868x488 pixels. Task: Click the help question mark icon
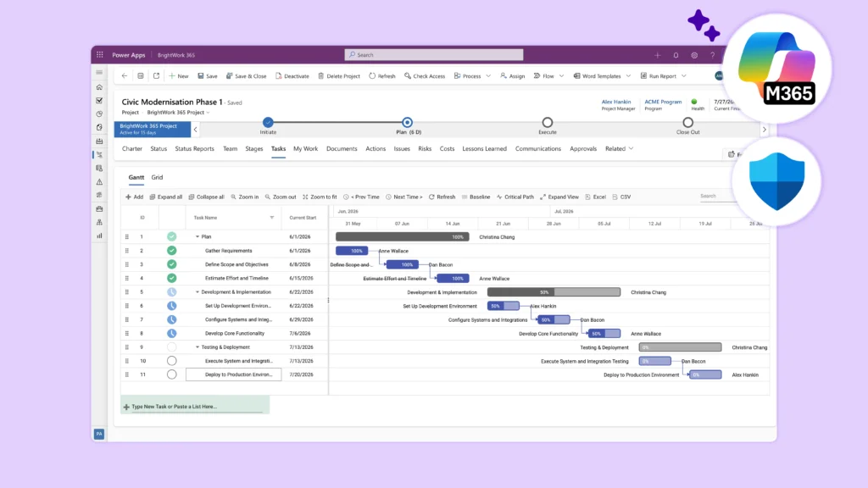coord(712,55)
